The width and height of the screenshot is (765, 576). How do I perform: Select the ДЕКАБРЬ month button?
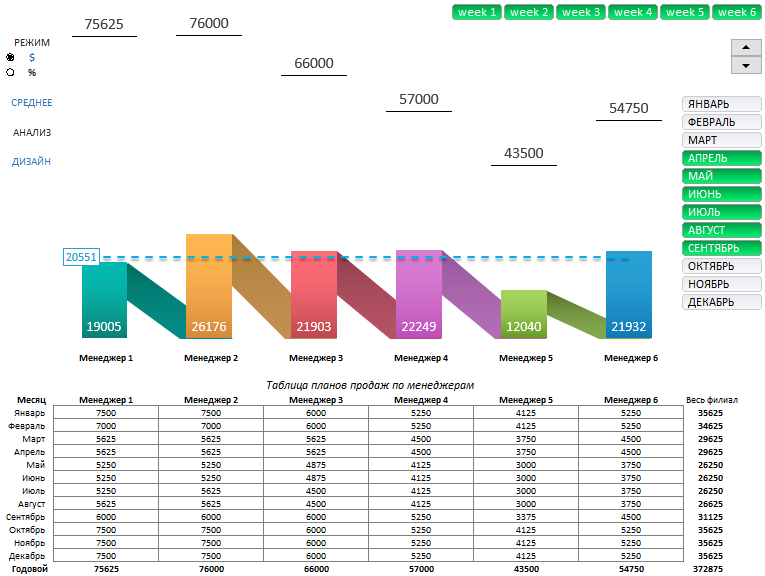(721, 302)
